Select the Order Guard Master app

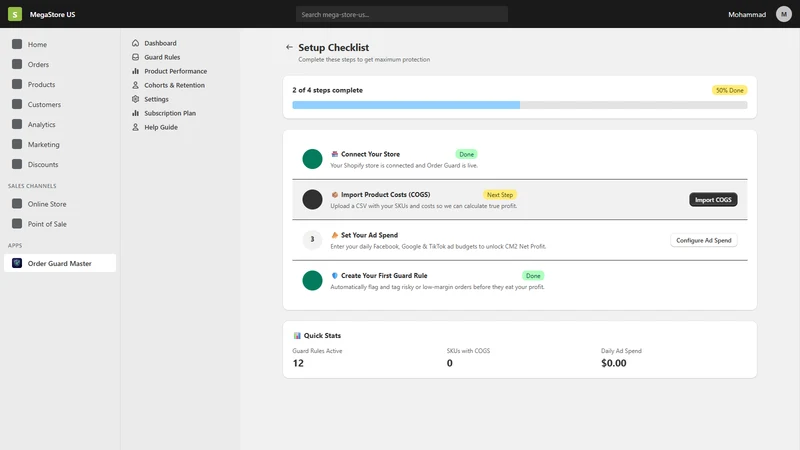(60, 263)
